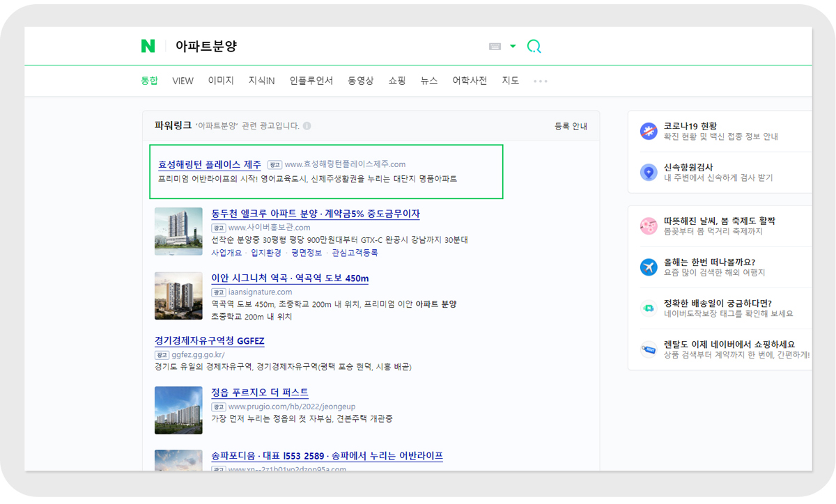This screenshot has height=504, width=836.
Task: Visit the www.prugio.com/hb/2022/jeongeup URL
Action: point(292,407)
